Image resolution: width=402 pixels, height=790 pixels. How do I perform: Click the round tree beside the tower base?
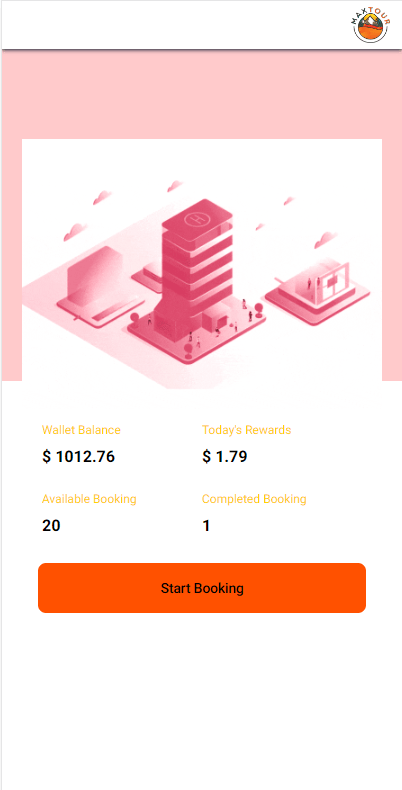(x=135, y=317)
